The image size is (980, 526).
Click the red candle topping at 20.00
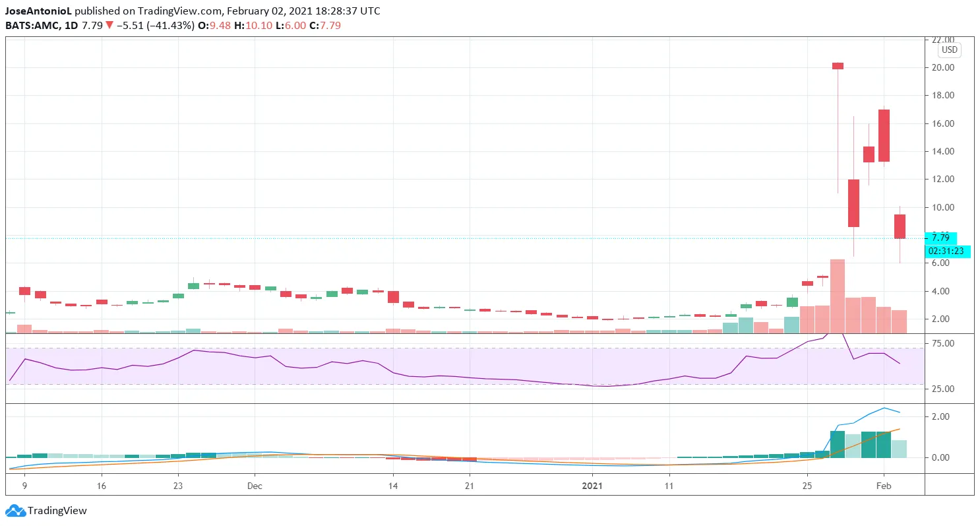click(x=838, y=65)
